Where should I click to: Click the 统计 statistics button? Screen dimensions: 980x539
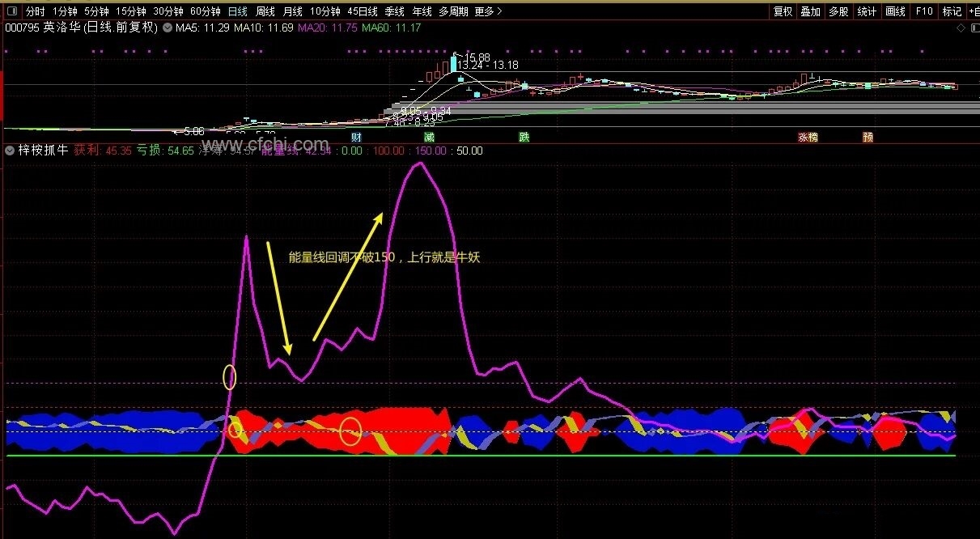(x=867, y=11)
